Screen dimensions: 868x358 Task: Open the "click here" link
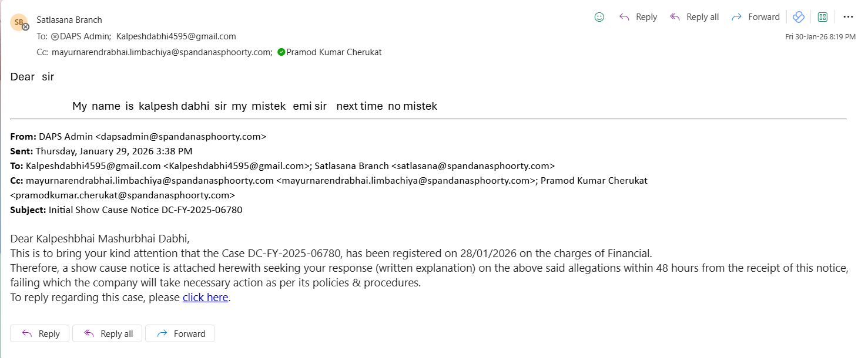click(205, 298)
